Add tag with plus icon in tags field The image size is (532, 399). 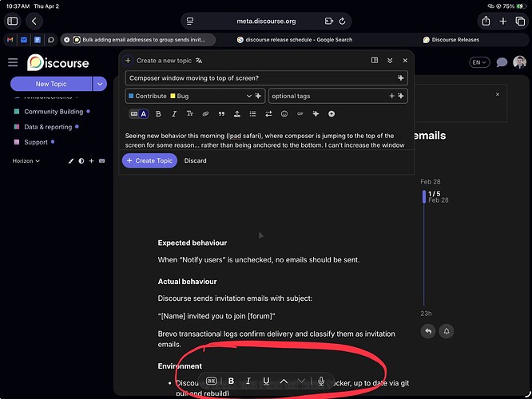pos(391,96)
